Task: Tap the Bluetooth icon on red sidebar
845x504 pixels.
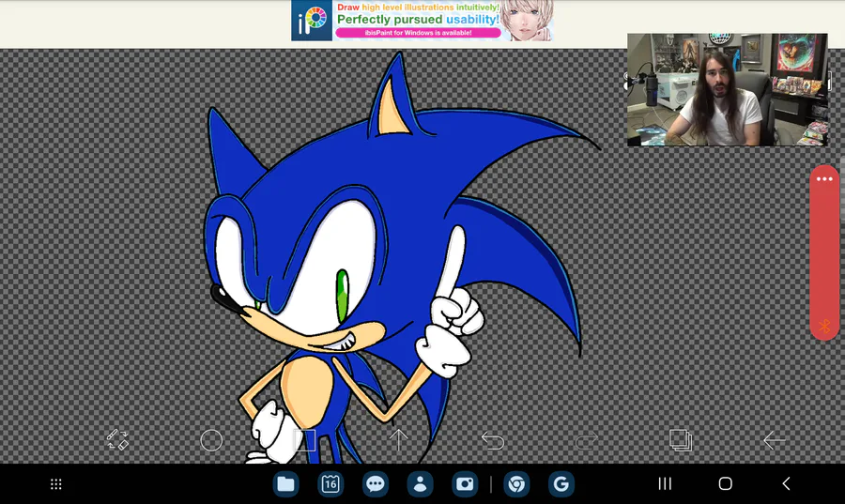Action: [x=824, y=326]
